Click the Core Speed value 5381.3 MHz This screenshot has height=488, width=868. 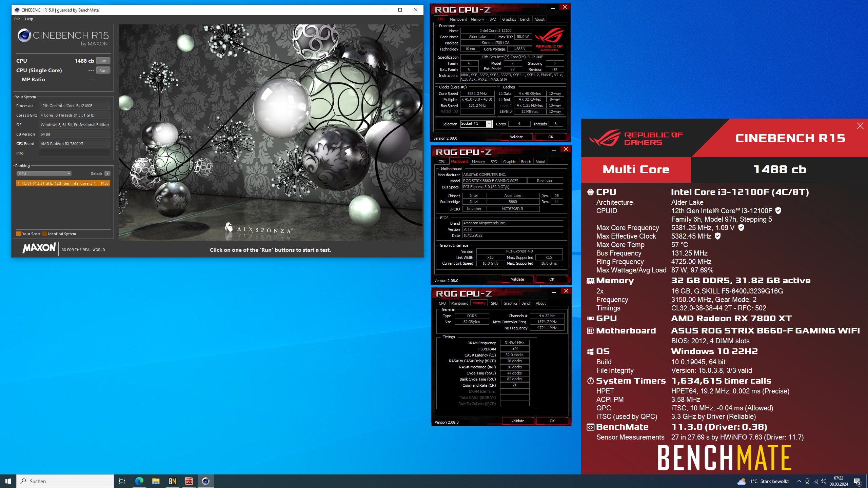click(x=477, y=94)
